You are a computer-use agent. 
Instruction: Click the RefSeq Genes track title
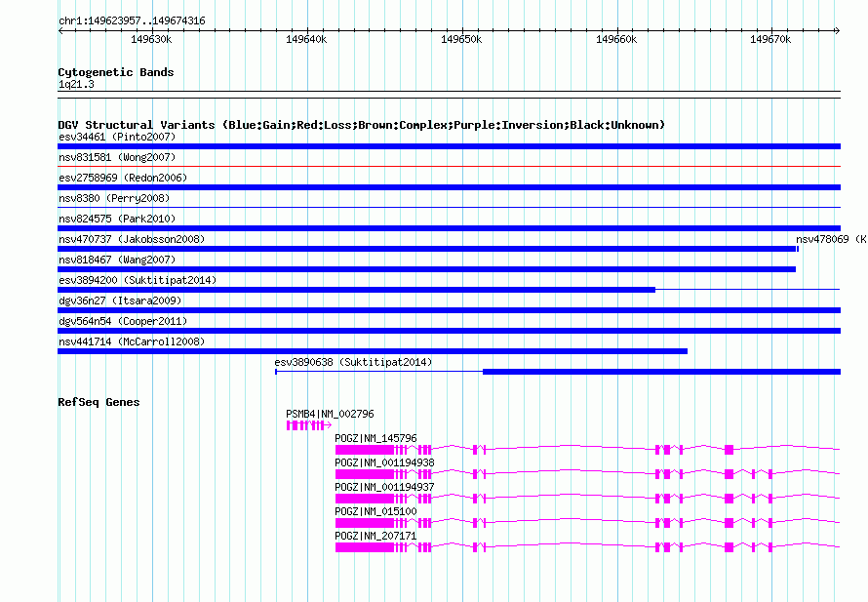click(x=99, y=403)
